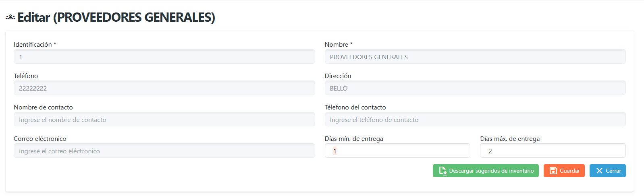Click the people group icon beside the Editar title
This screenshot has width=644, height=196.
(x=10, y=17)
